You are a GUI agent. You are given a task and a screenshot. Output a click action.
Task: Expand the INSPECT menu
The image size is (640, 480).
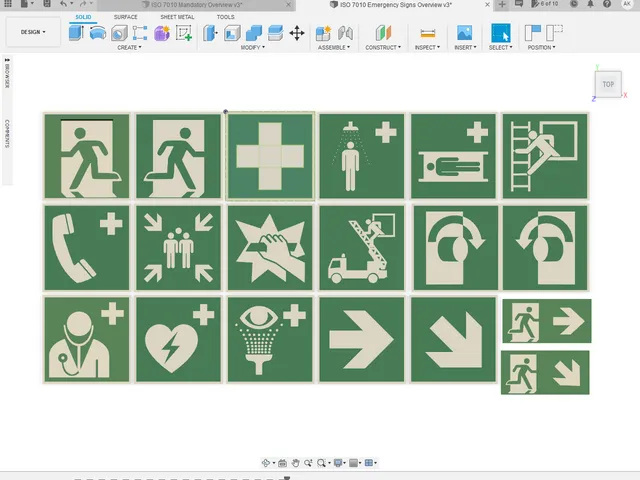427,47
